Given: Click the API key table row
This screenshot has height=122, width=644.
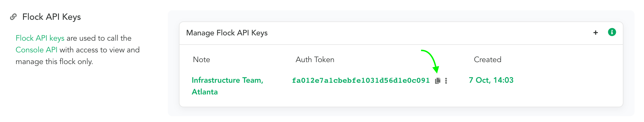Looking at the screenshot, I should [401, 86].
